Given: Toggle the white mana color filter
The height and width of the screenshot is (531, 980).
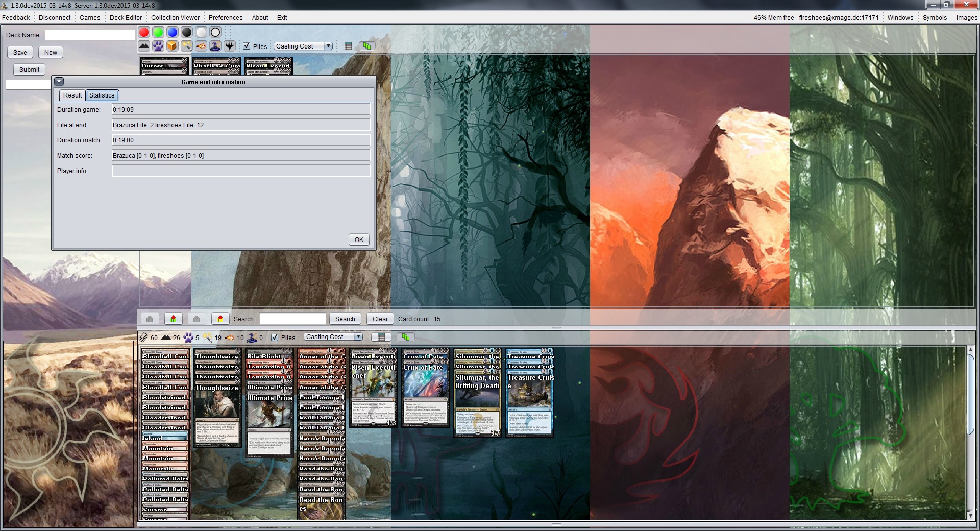Looking at the screenshot, I should point(201,32).
